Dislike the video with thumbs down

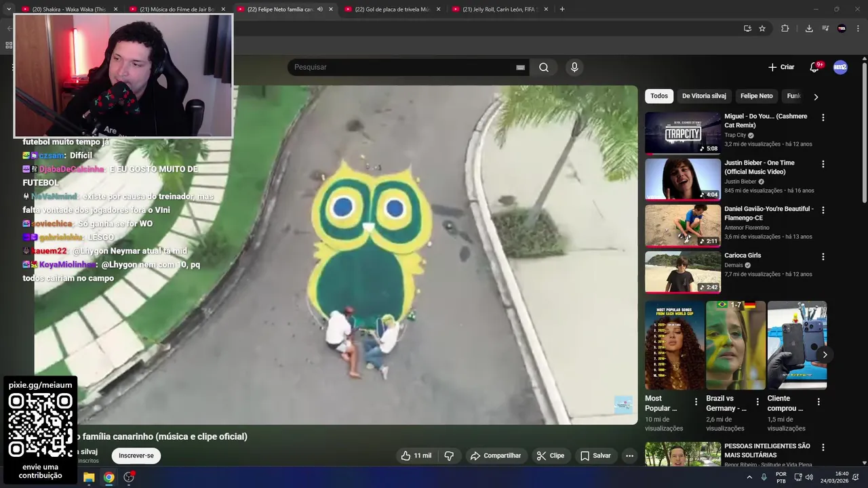coord(449,455)
